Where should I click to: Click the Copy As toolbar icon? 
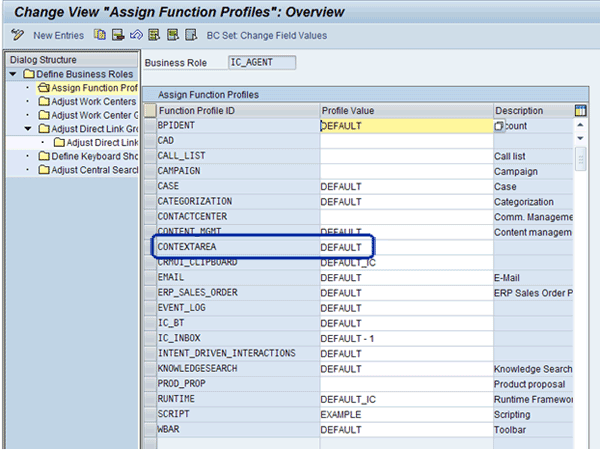pyautogui.click(x=100, y=35)
